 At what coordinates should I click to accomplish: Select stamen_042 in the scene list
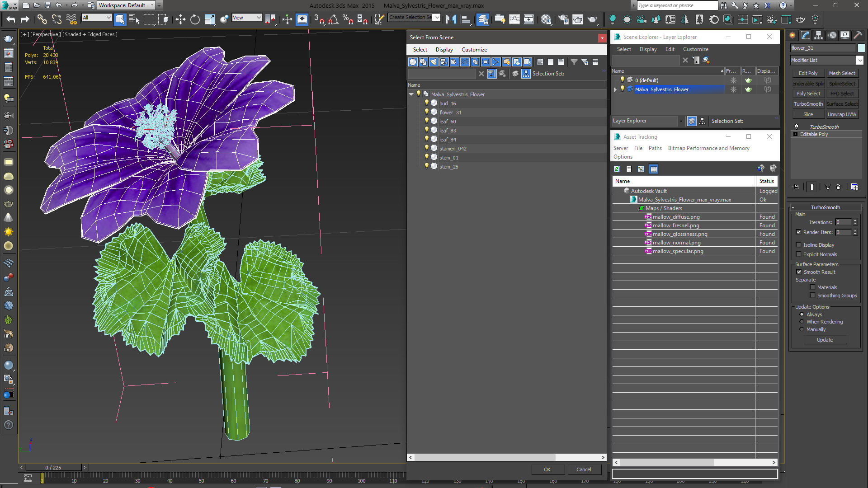453,149
